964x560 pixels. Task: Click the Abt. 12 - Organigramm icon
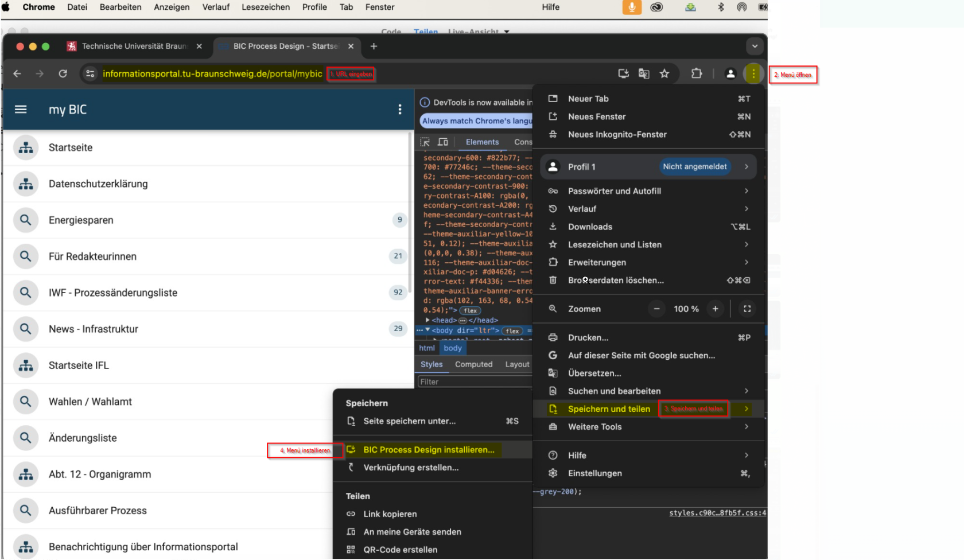click(x=25, y=474)
